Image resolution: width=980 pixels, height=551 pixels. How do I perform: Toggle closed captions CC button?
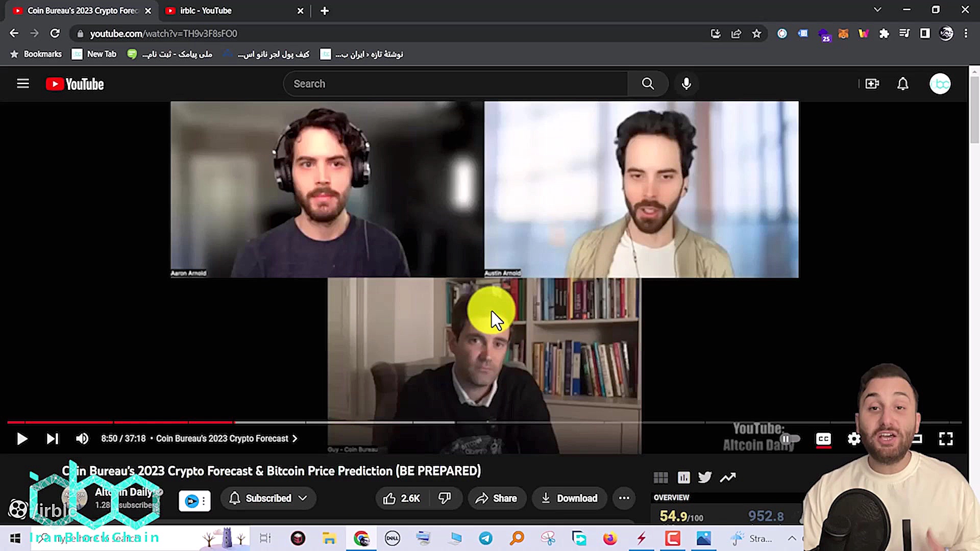pyautogui.click(x=823, y=439)
